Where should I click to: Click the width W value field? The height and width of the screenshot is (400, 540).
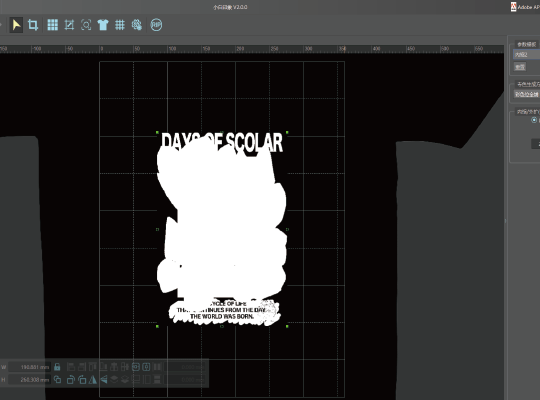pyautogui.click(x=30, y=367)
